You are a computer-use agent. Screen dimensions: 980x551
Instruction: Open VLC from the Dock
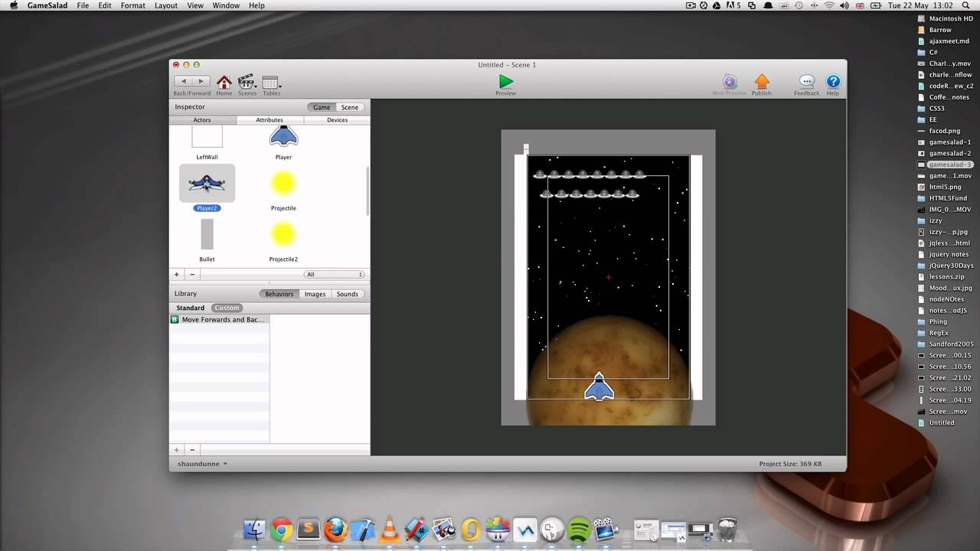click(x=389, y=530)
